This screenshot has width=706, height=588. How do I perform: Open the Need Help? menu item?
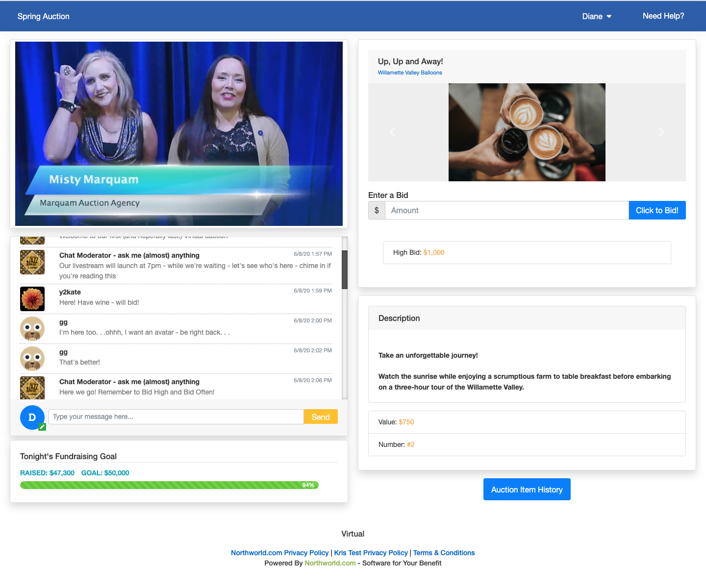point(663,16)
